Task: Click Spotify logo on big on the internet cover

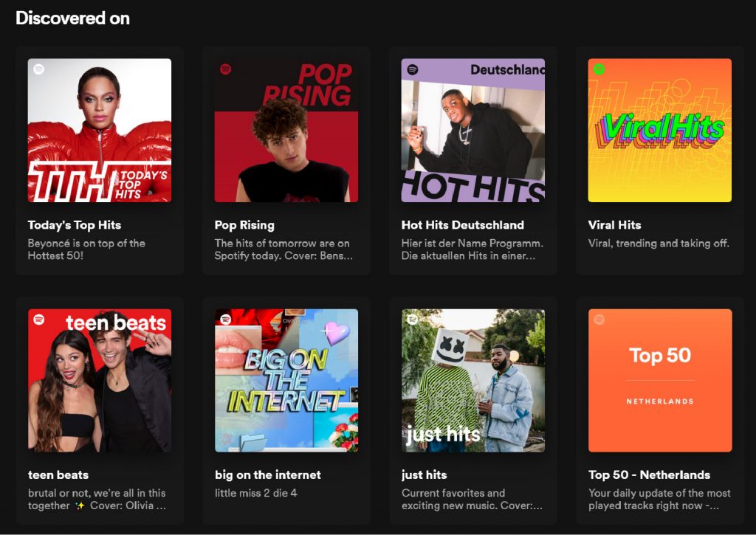Action: 226,320
